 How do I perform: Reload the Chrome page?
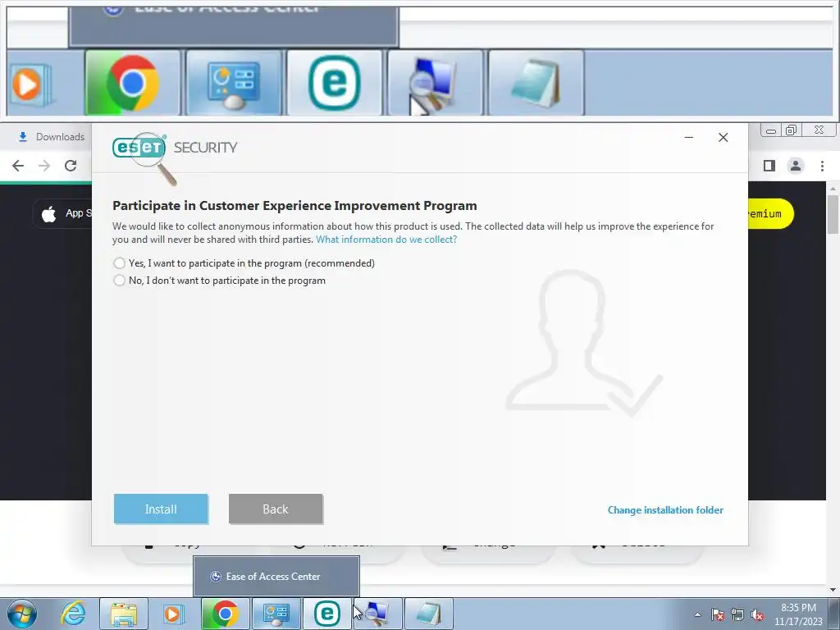coord(71,166)
